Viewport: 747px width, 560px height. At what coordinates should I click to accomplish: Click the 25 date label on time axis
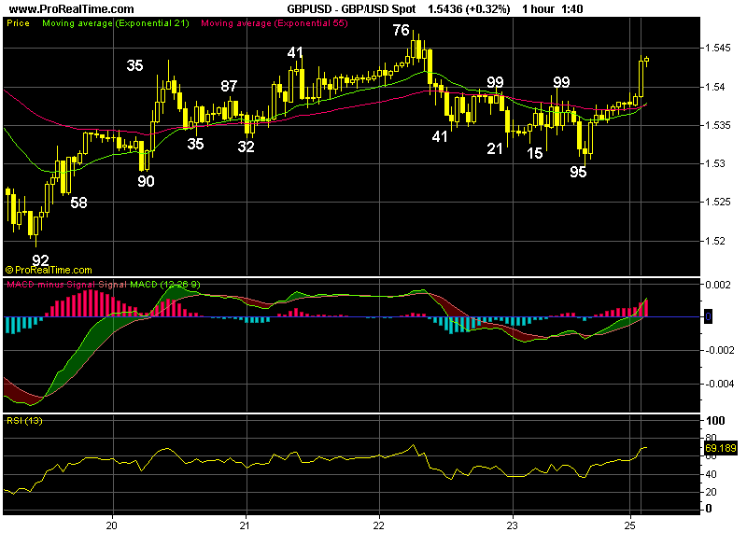point(629,525)
